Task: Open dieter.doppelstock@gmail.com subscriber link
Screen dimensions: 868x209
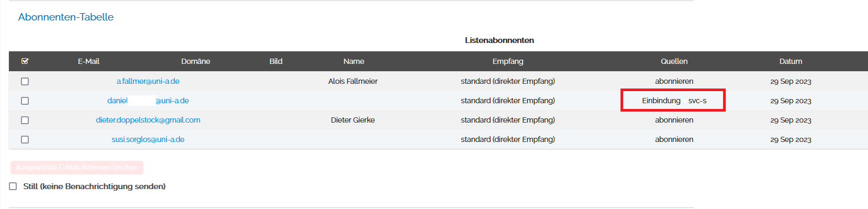Action: click(x=148, y=120)
